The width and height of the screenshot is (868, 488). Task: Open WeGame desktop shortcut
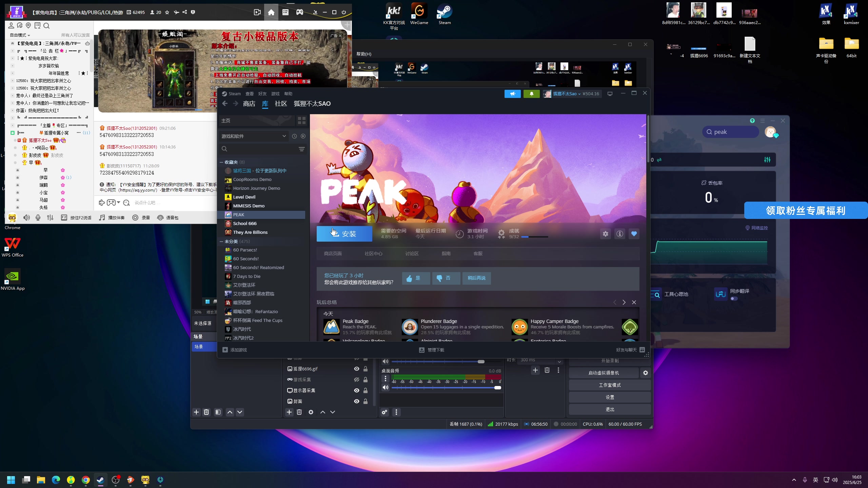pos(419,14)
